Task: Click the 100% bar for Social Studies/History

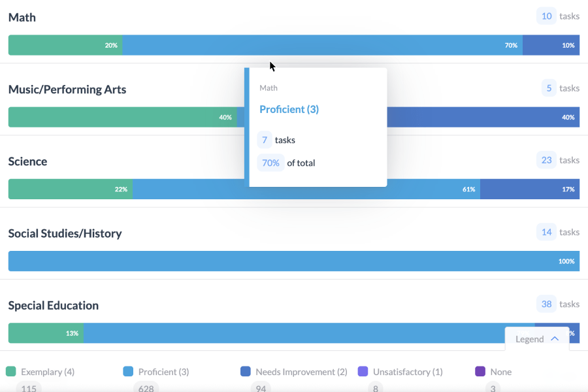Action: [294, 261]
